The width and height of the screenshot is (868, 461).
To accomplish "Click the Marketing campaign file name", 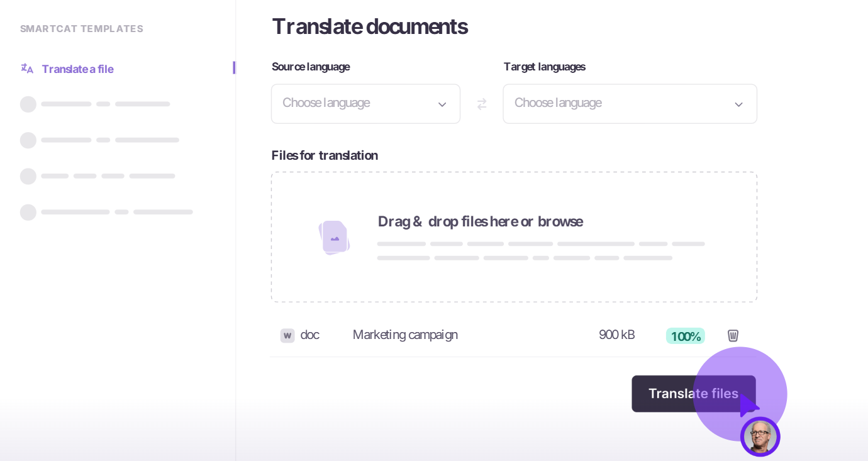I will click(x=405, y=335).
